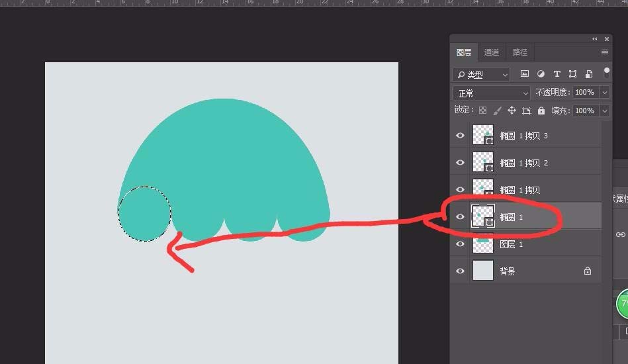Filter layers by type (T) icon
The height and width of the screenshot is (364, 628).
[x=557, y=74]
